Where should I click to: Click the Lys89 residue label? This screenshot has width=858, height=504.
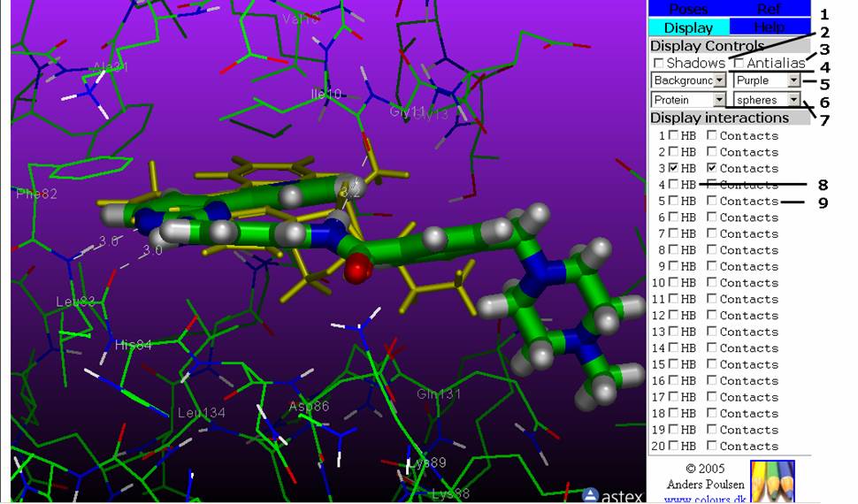pyautogui.click(x=430, y=462)
